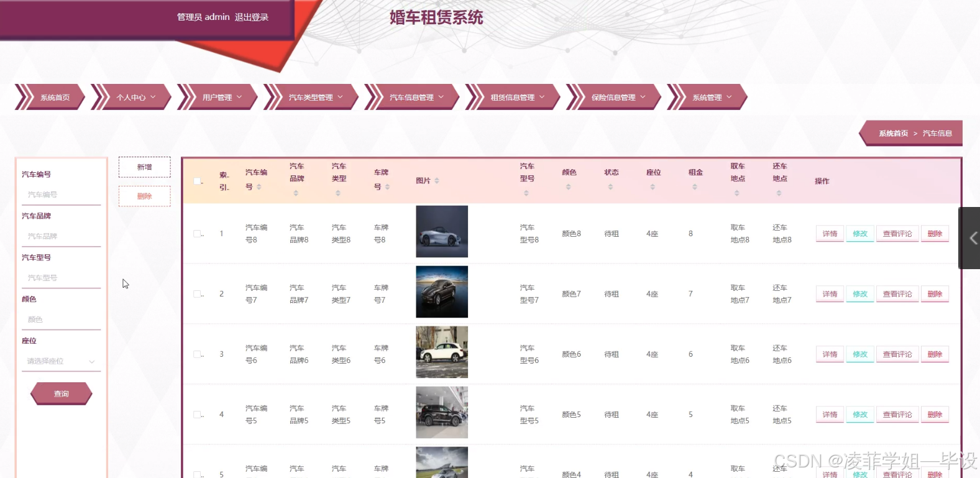
Task: Focus the 颜色 search input
Action: point(61,319)
